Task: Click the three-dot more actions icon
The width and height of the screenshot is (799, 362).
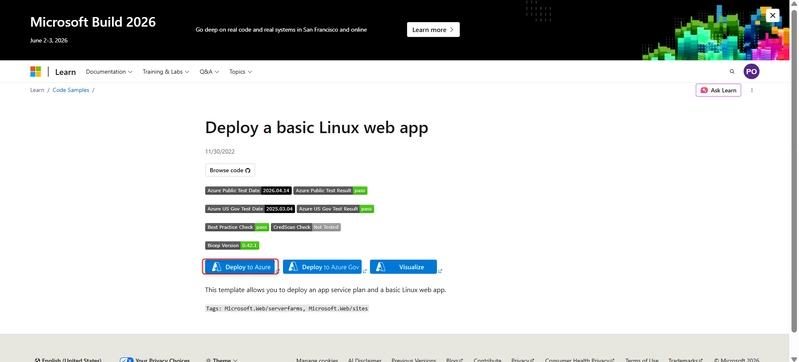Action: 752,90
